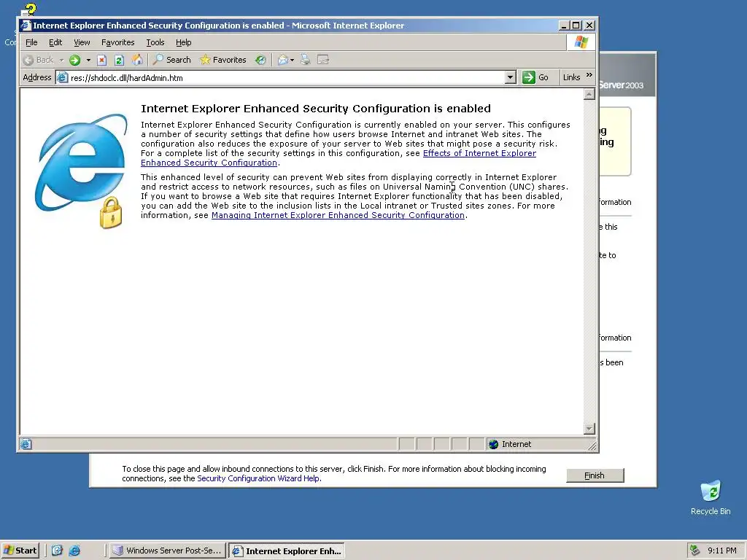The height and width of the screenshot is (560, 747).
Task: Click the IE icon in the window title bar
Action: [26, 26]
